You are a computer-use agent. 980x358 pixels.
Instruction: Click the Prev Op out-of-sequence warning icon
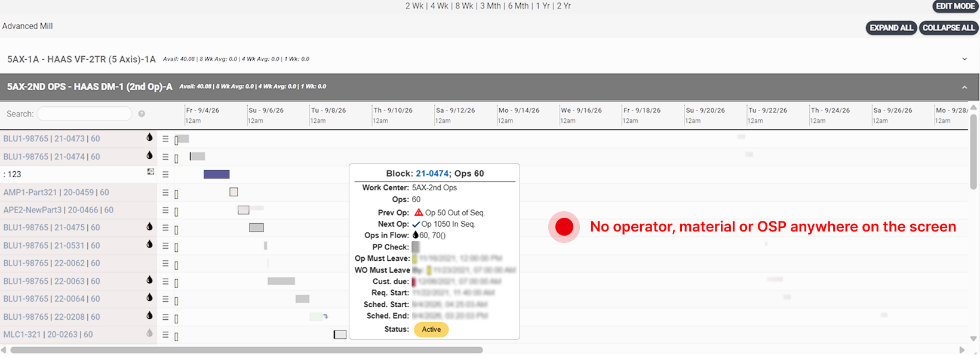point(419,212)
